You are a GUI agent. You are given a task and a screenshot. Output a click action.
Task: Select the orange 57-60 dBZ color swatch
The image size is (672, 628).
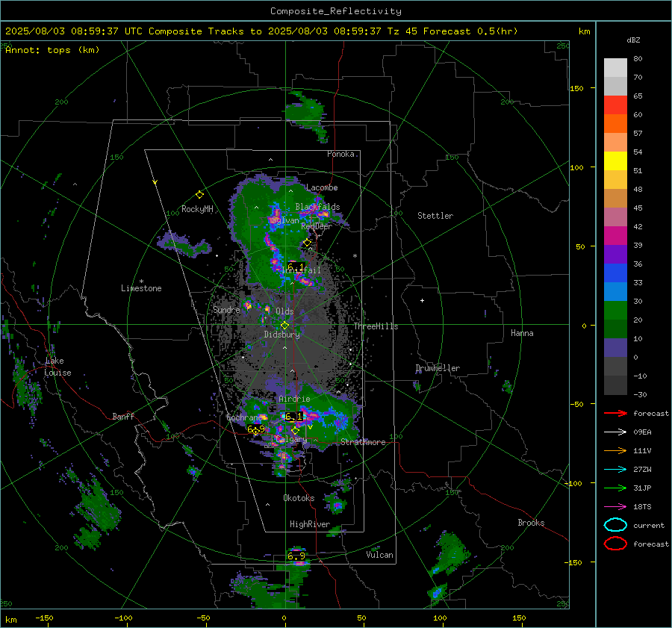tap(615, 123)
